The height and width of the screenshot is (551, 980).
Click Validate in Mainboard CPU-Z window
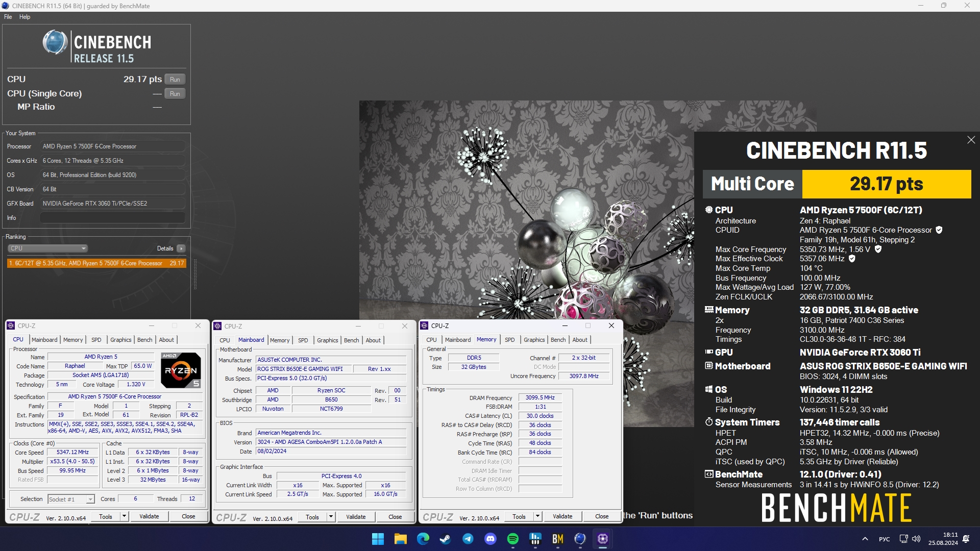click(x=356, y=517)
